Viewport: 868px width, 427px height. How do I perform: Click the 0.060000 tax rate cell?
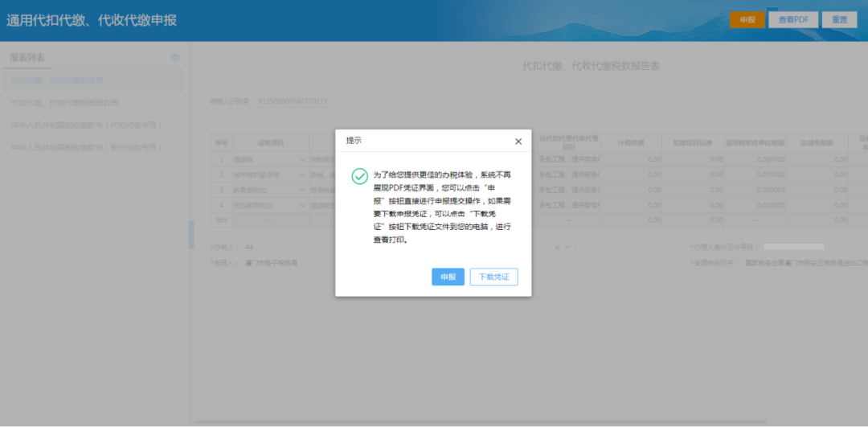(x=755, y=159)
